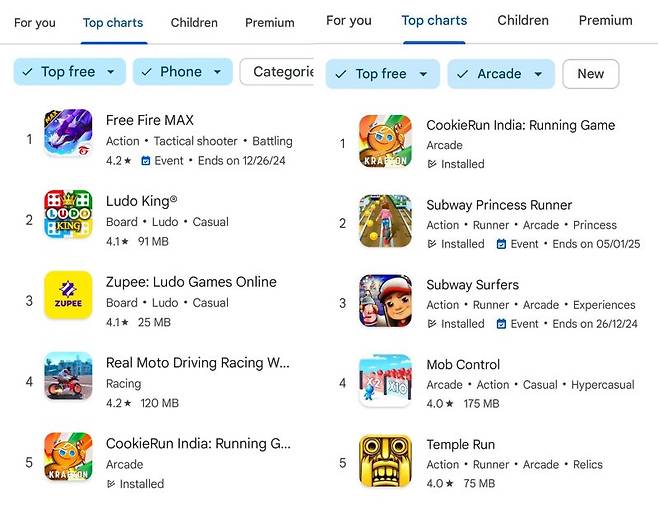Open the left For you tab
The height and width of the screenshot is (512, 658).
pos(34,22)
